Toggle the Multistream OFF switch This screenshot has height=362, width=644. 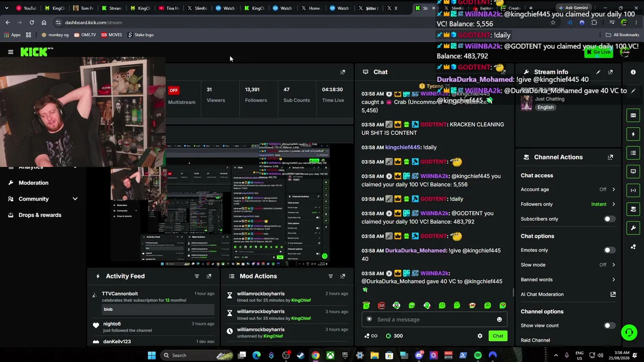[174, 90]
